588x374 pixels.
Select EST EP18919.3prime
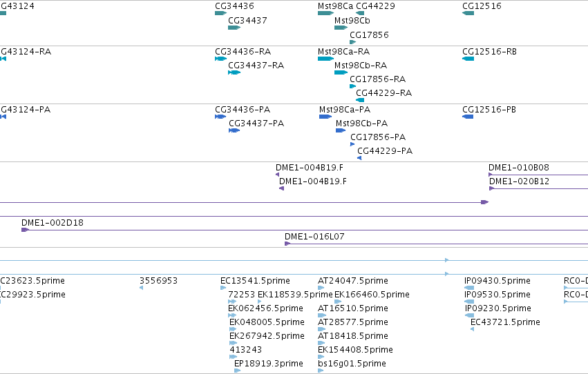pyautogui.click(x=269, y=364)
